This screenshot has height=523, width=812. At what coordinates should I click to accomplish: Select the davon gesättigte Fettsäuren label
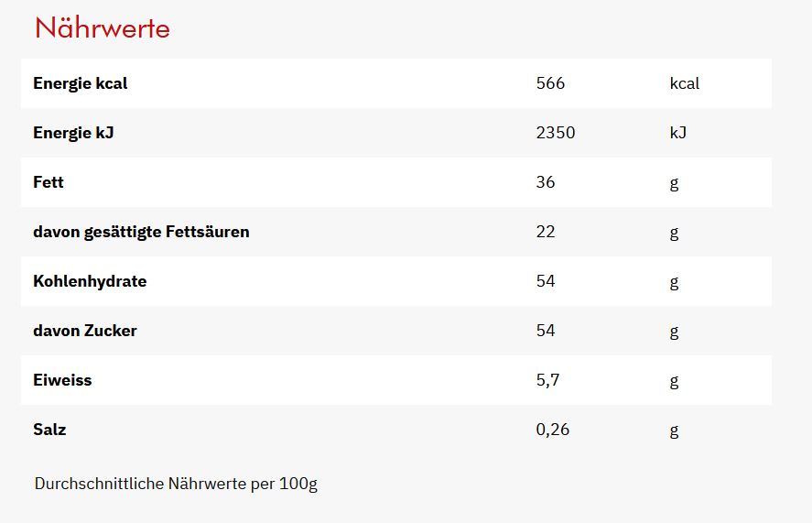pos(141,232)
